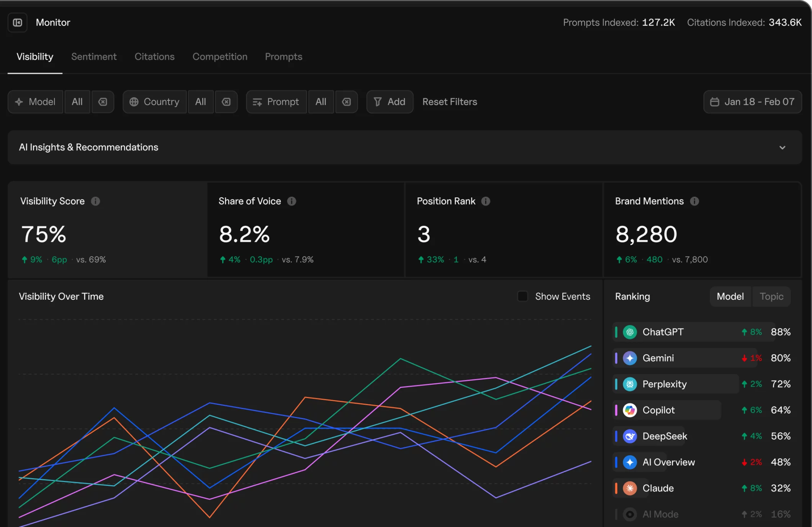
Task: Click the globe icon on the Country filter
Action: [134, 102]
